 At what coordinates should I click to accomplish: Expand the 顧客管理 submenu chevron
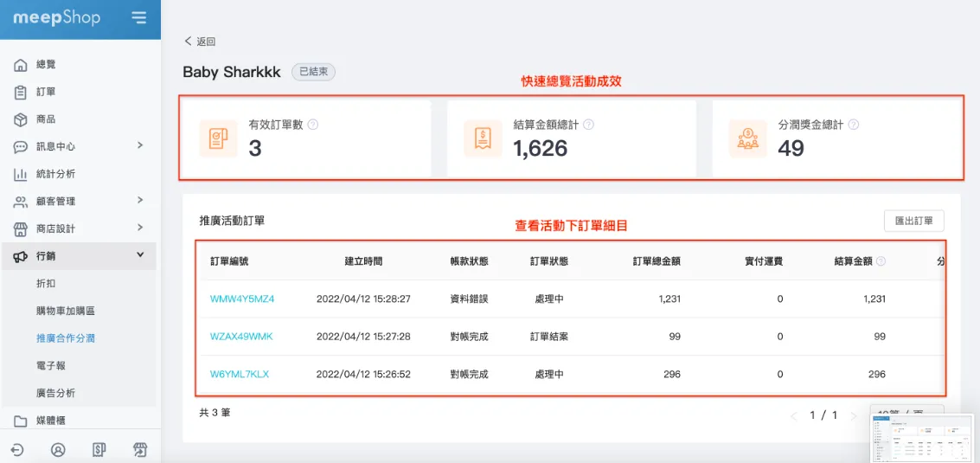click(x=140, y=200)
